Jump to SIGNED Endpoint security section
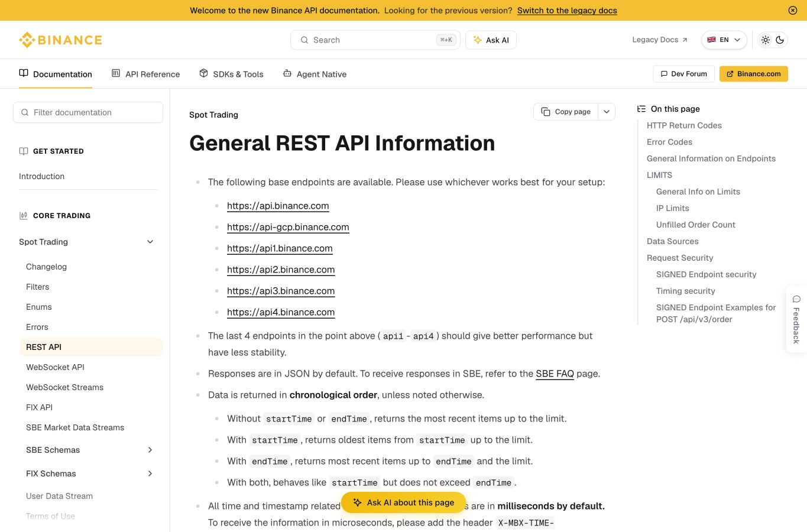Screen dimensions: 807x532 tap(706, 274)
